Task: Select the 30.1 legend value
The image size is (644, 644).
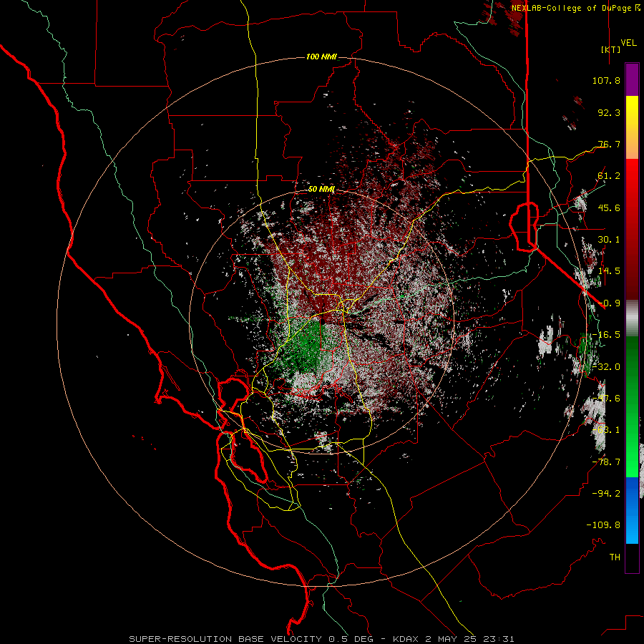Action: coord(609,240)
